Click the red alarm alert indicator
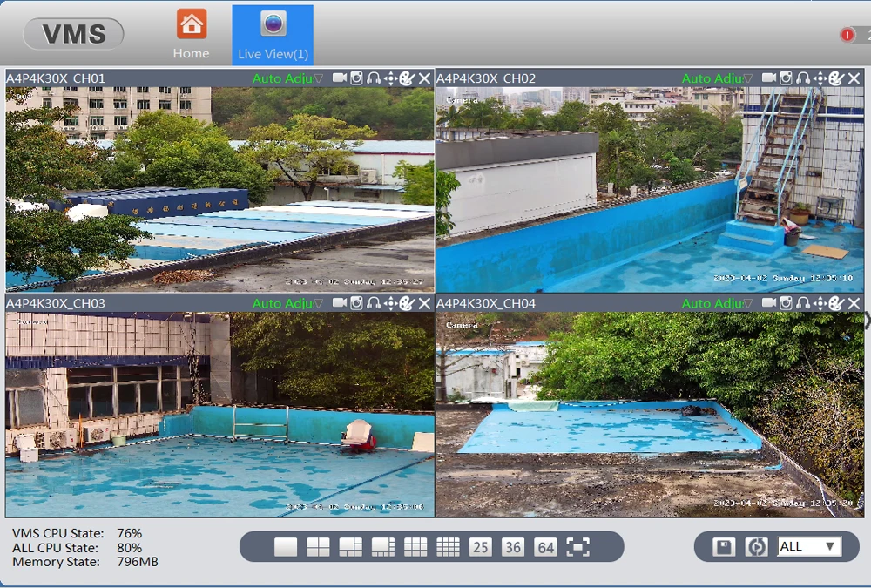The image size is (871, 588). [x=847, y=35]
